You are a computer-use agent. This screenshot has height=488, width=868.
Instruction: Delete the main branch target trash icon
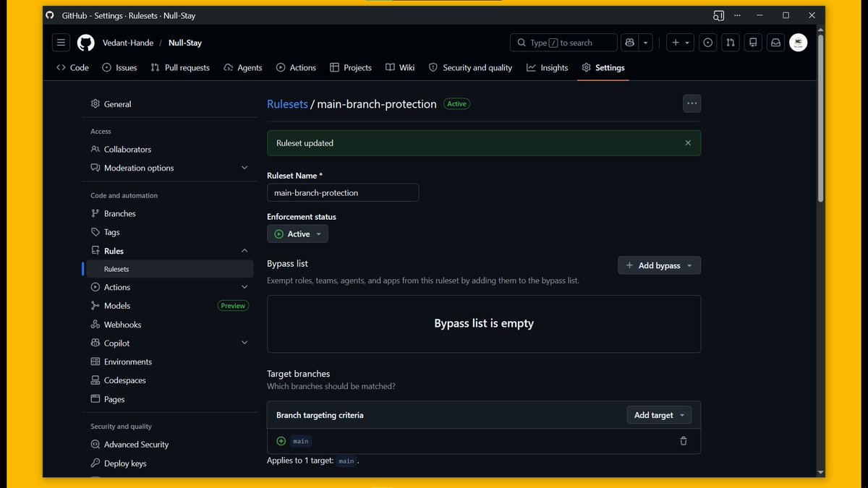[684, 441]
